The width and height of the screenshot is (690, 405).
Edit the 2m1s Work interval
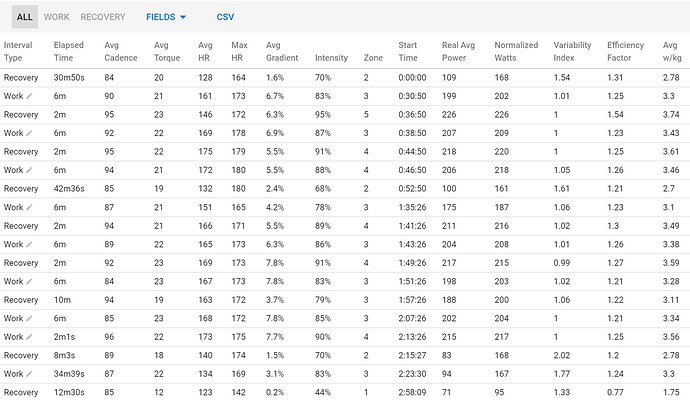(x=29, y=337)
